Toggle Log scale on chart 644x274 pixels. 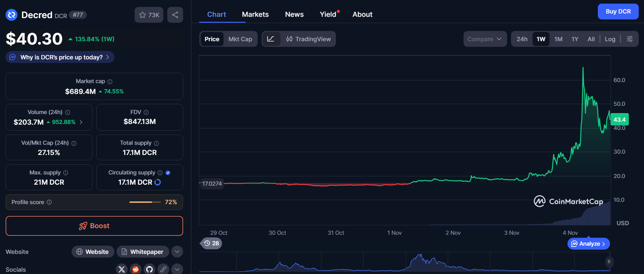(x=610, y=39)
